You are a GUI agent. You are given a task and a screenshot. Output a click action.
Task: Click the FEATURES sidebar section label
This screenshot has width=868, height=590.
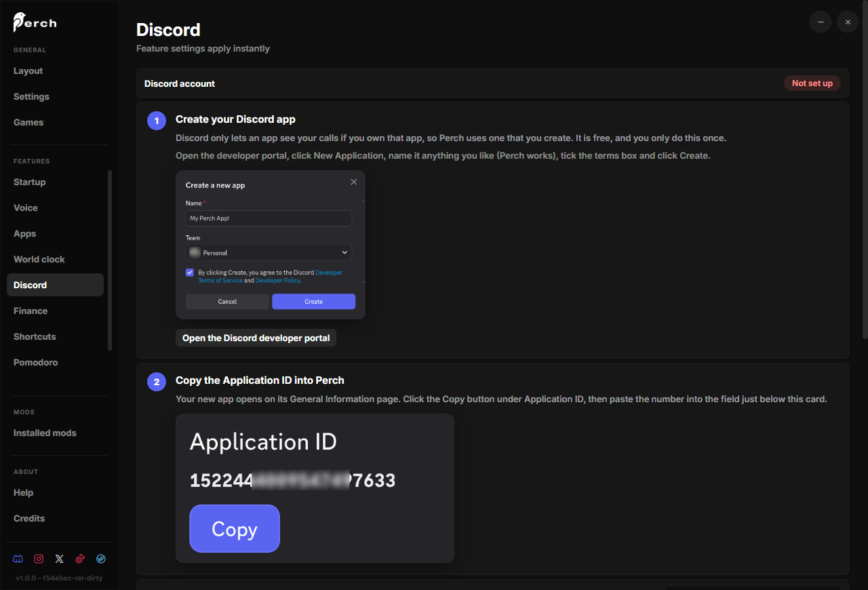[x=32, y=161]
